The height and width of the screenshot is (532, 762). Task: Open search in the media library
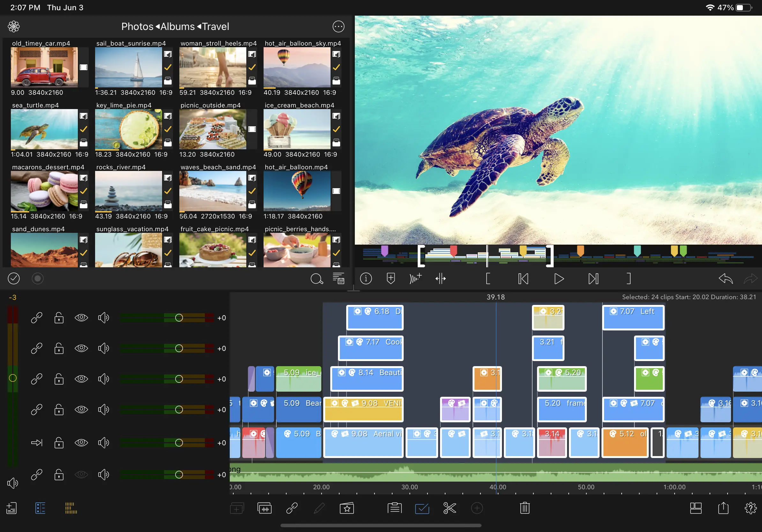pos(317,279)
